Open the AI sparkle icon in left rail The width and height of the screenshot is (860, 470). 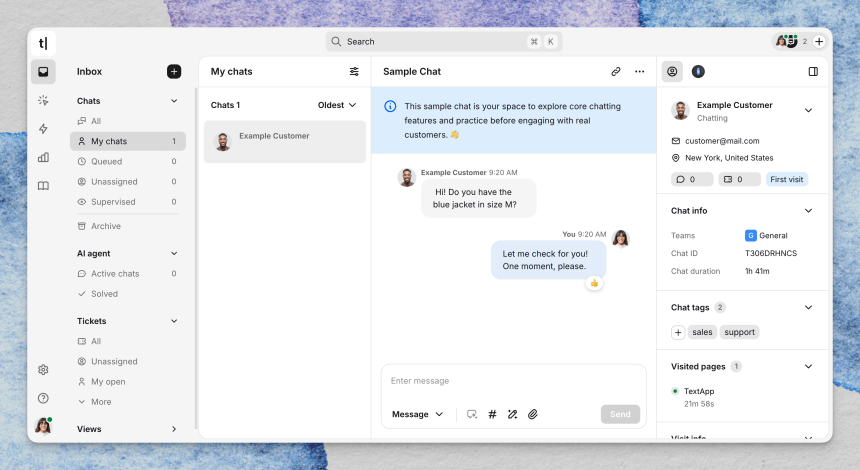[43, 100]
